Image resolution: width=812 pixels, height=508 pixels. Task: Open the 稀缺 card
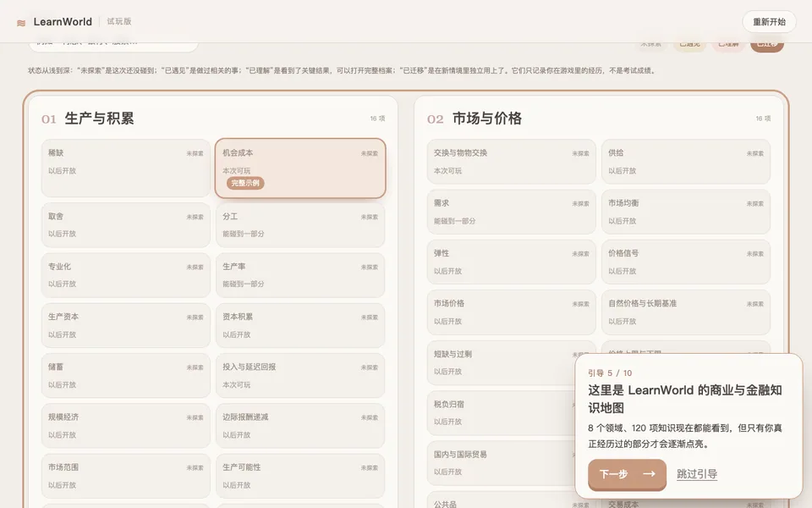126,168
